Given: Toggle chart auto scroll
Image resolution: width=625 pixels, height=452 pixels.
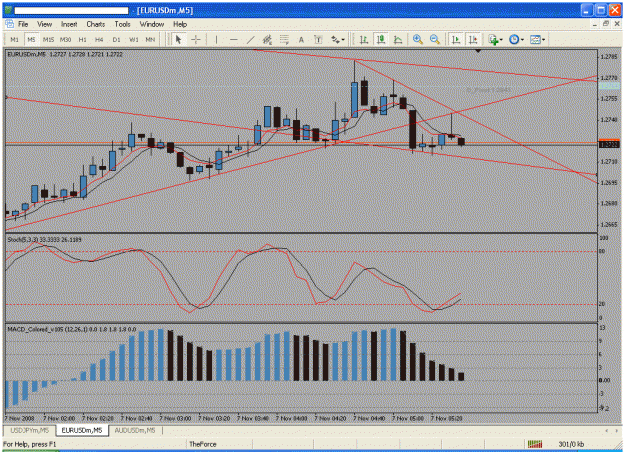Looking at the screenshot, I should pyautogui.click(x=456, y=39).
